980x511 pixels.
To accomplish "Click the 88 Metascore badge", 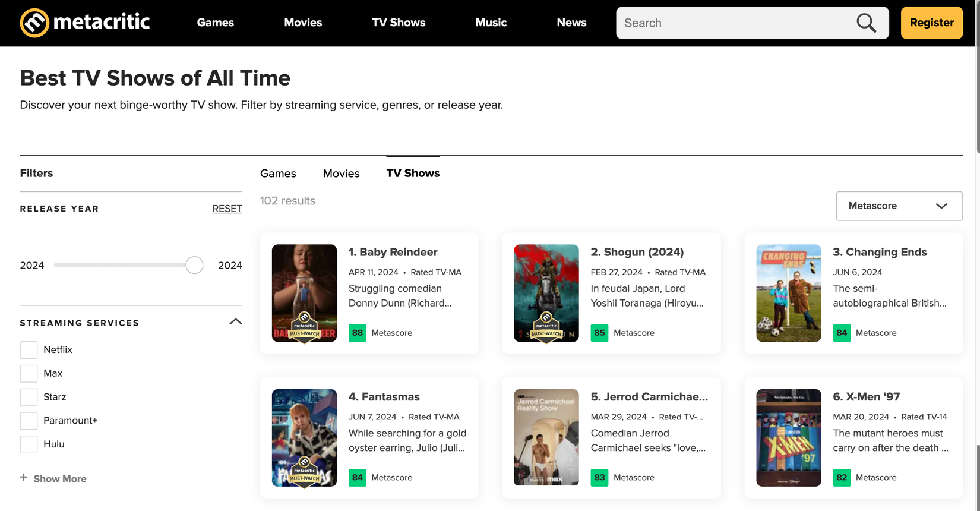I will coord(358,333).
